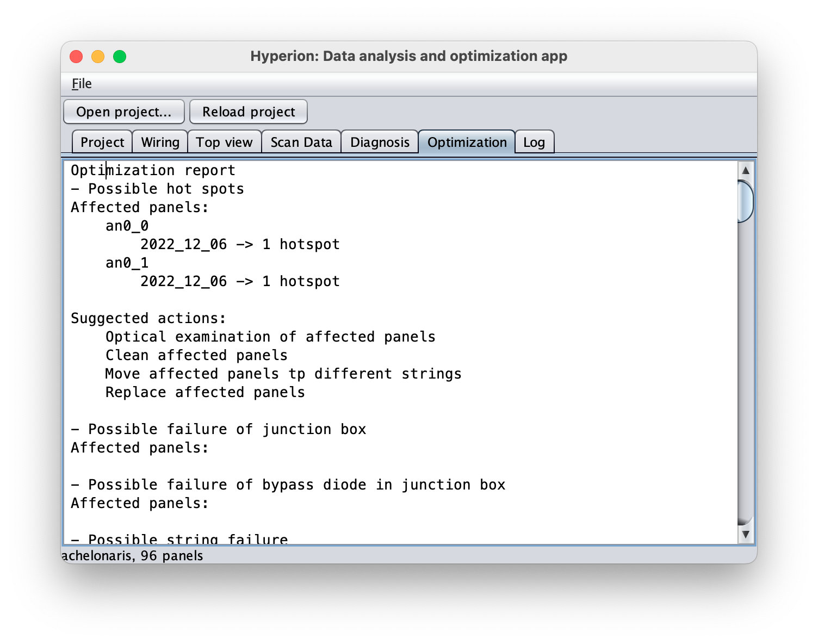This screenshot has width=818, height=644.
Task: Minimize window using yellow button
Action: click(98, 57)
